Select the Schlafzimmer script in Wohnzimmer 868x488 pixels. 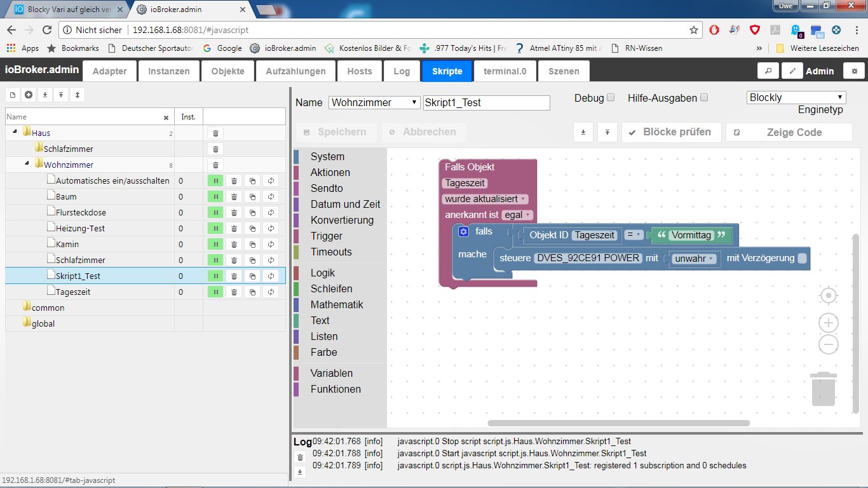pyautogui.click(x=81, y=260)
